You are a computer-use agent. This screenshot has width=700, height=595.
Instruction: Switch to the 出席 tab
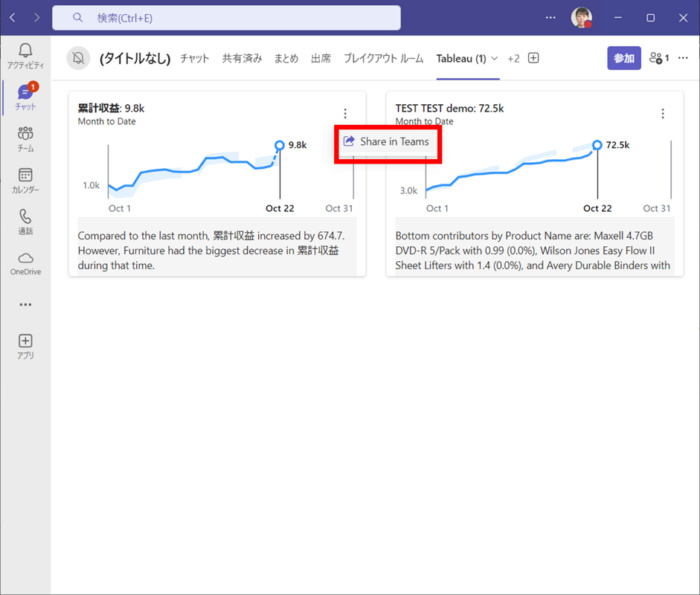(x=321, y=58)
